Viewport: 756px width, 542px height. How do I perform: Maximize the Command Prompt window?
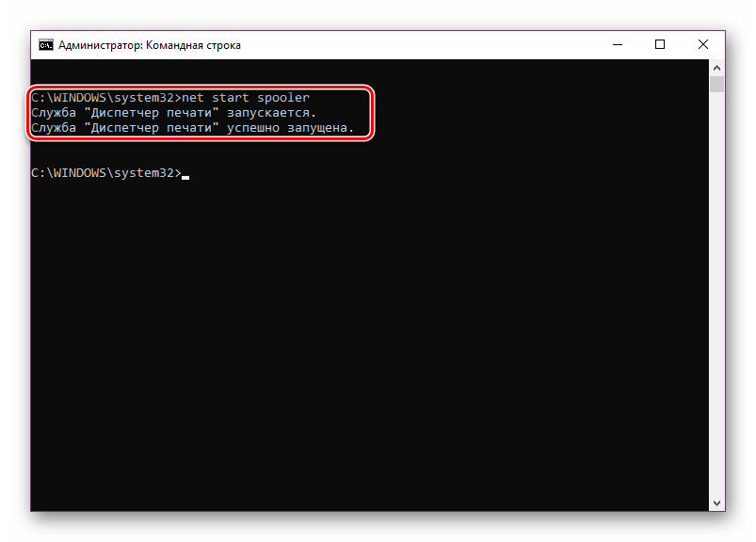660,44
